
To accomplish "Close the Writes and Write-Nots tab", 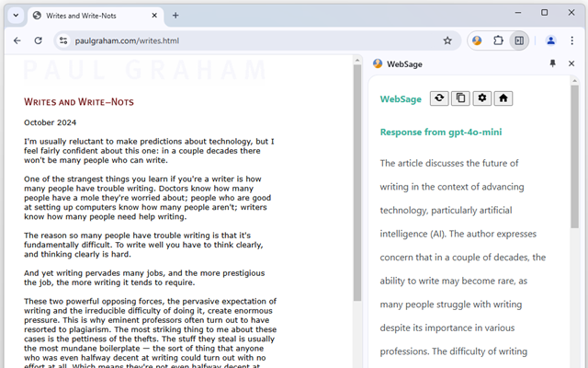I will 154,16.
